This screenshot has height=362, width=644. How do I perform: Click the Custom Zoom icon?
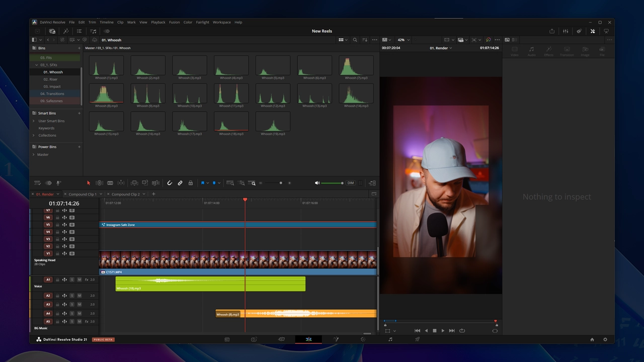click(253, 183)
